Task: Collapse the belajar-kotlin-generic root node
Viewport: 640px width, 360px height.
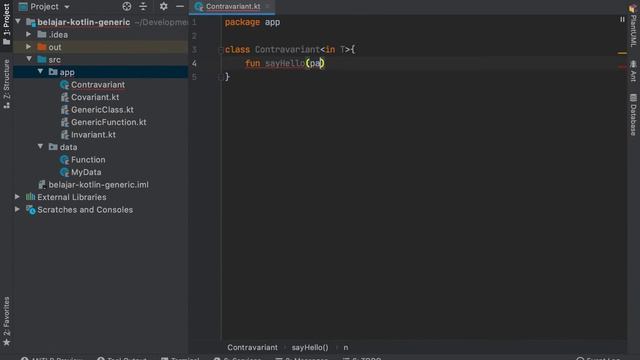Action: tap(18, 21)
